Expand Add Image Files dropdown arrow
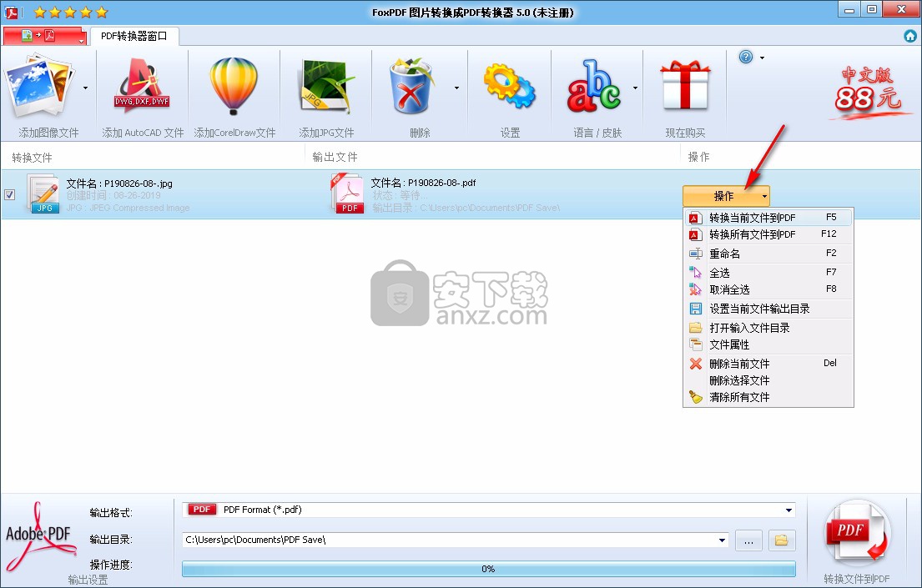The height and width of the screenshot is (588, 922). point(86,88)
